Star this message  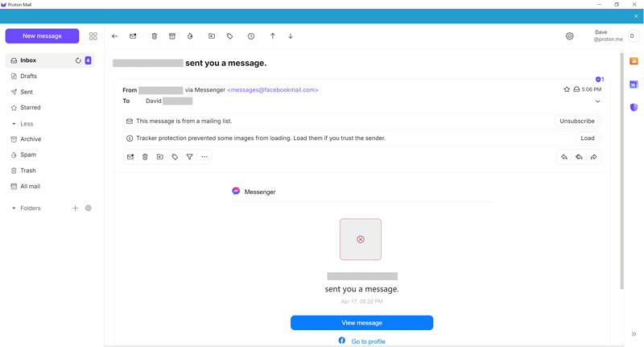point(567,89)
